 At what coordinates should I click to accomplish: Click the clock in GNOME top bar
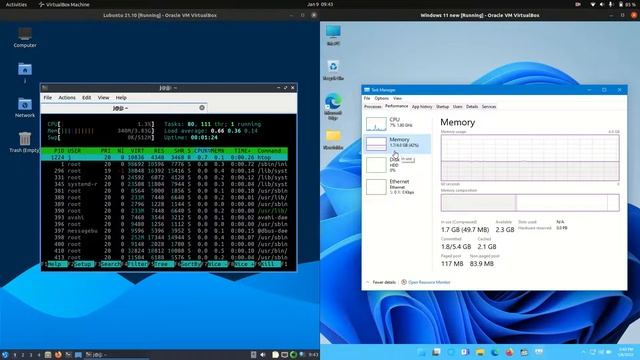click(320, 4)
